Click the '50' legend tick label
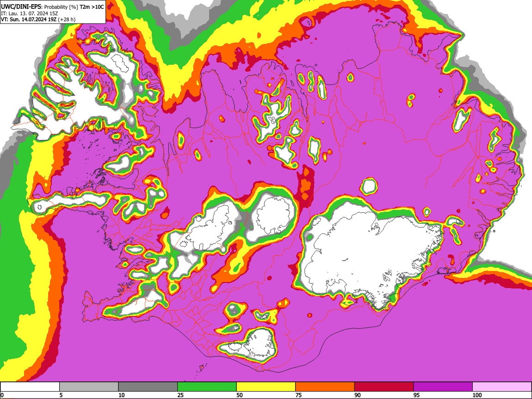The height and width of the screenshot is (399, 532). (x=240, y=395)
